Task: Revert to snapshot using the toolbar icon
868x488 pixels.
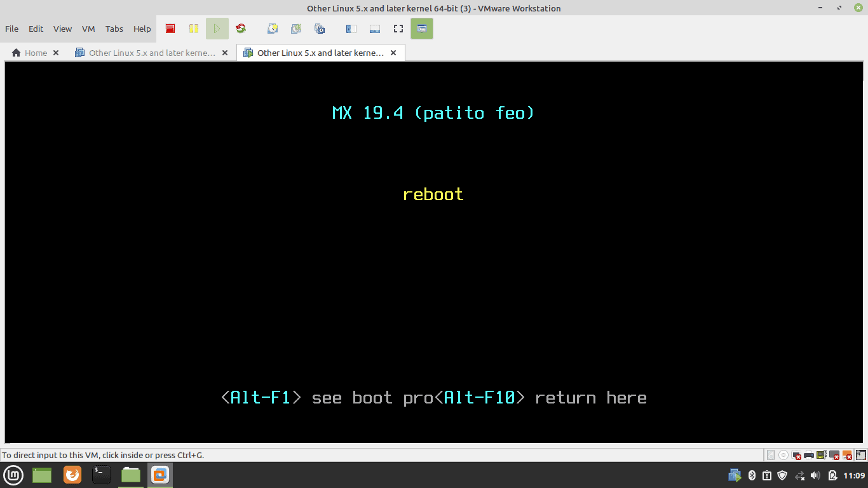Action: (x=296, y=29)
